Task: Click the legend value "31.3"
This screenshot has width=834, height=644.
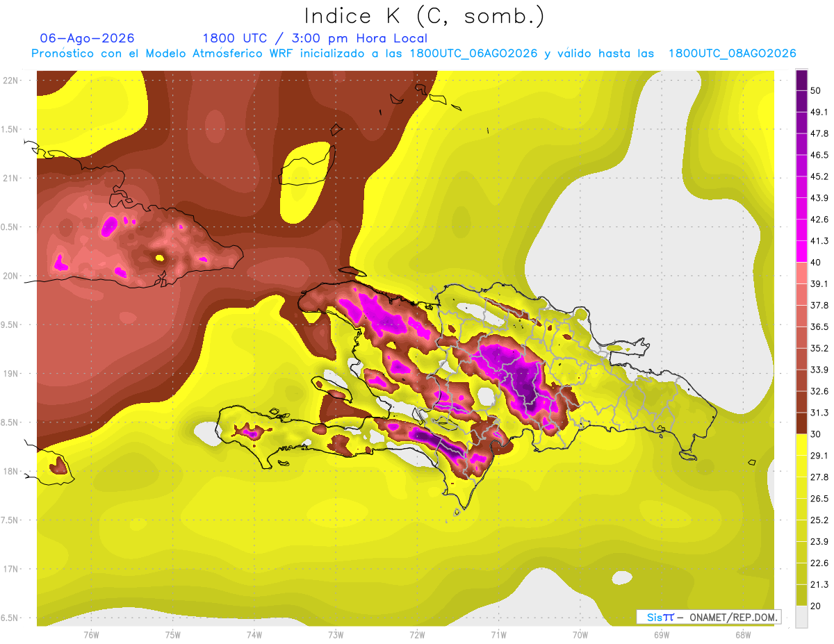Action: (819, 413)
